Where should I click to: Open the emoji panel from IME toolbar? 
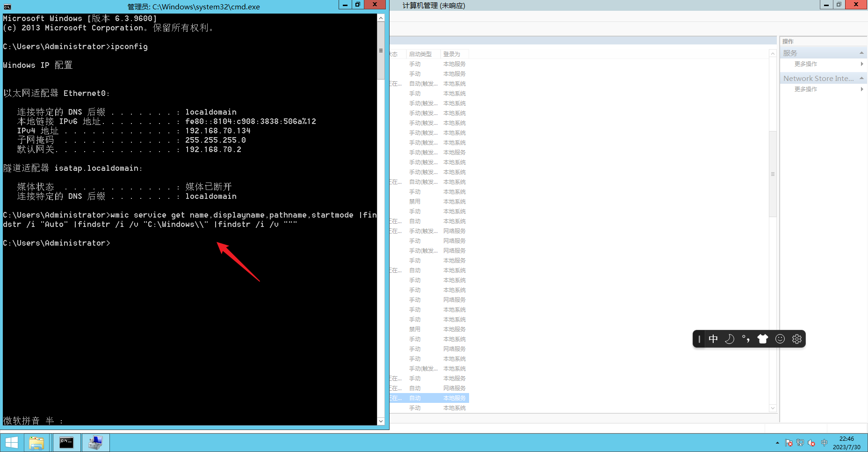tap(780, 339)
